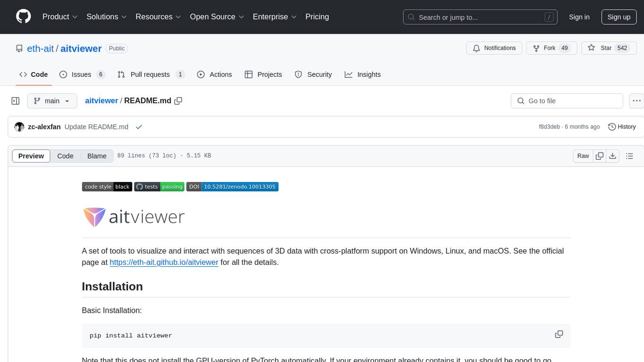
Task: Download the raw file
Action: click(613, 156)
